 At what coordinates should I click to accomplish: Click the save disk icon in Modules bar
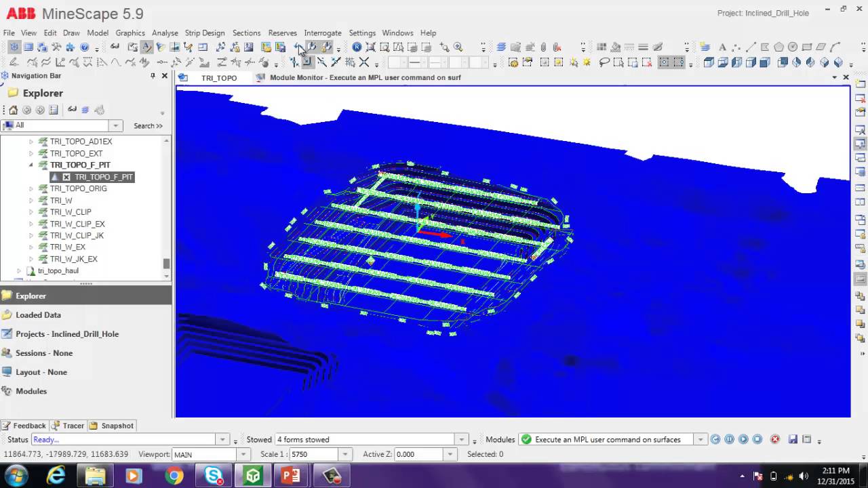pos(793,439)
